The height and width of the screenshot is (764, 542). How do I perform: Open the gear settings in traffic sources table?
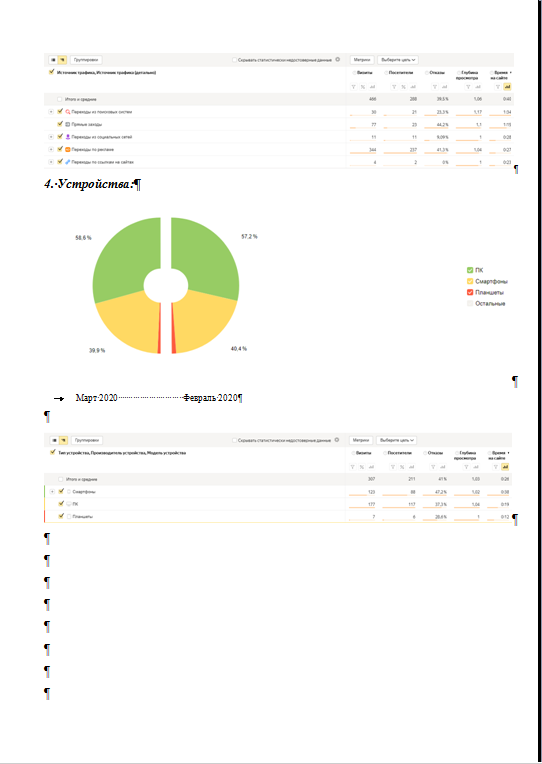(337, 59)
